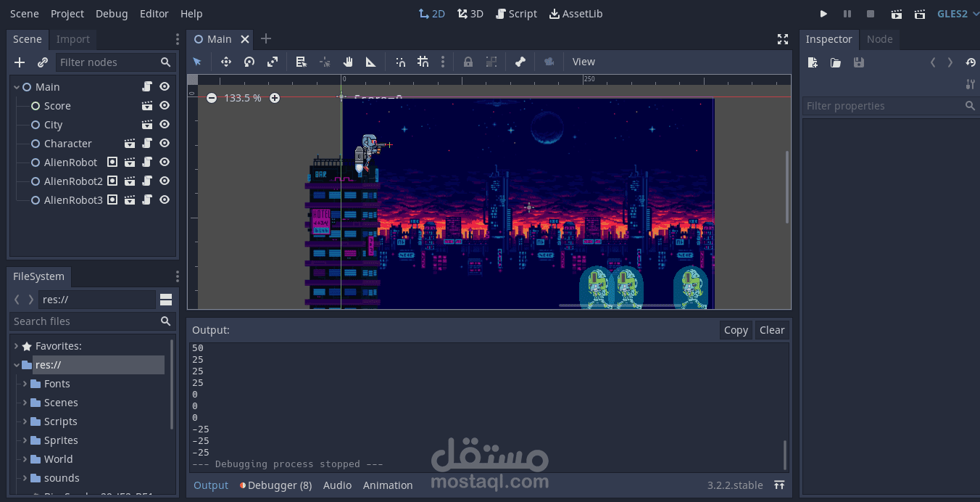
Task: Click the Play project button
Action: 823,14
